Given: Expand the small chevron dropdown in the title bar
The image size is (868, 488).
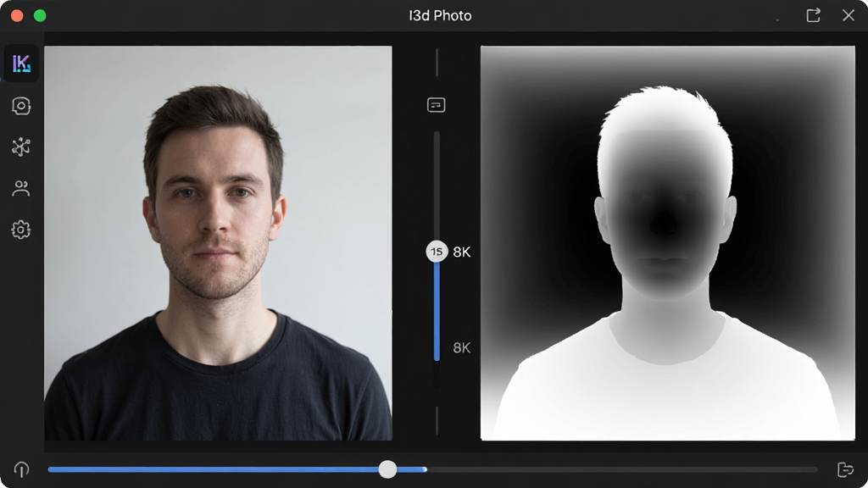Looking at the screenshot, I should click(777, 20).
